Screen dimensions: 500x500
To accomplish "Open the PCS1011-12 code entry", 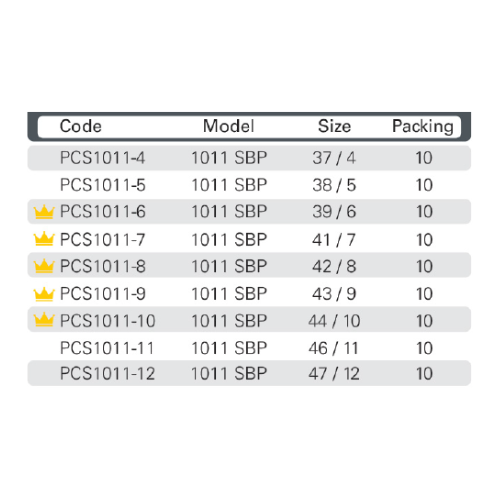I will pos(107,374).
